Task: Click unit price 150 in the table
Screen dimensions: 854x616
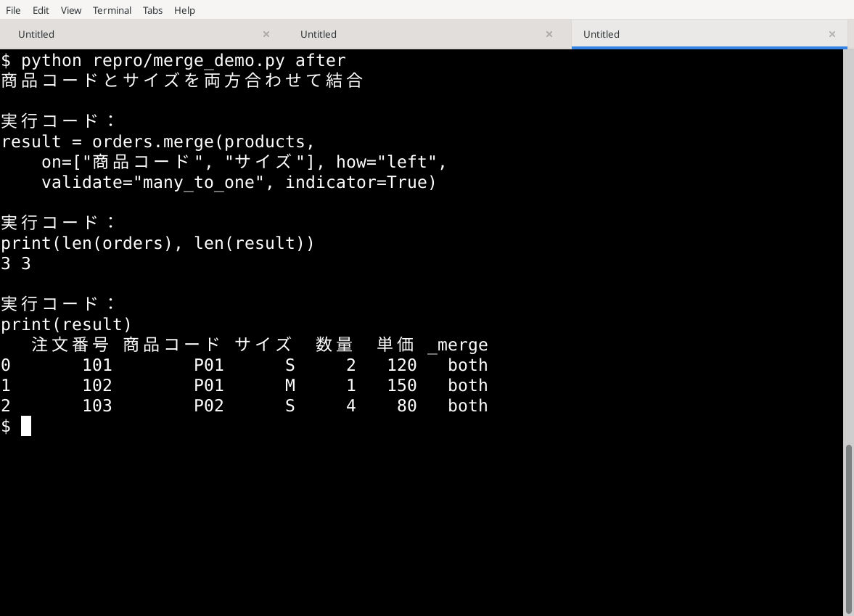Action: click(x=402, y=385)
